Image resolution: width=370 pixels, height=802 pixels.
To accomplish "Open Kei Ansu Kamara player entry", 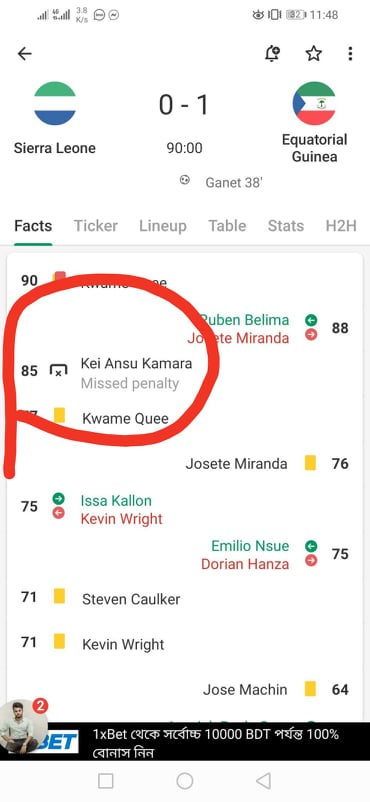I will [137, 364].
